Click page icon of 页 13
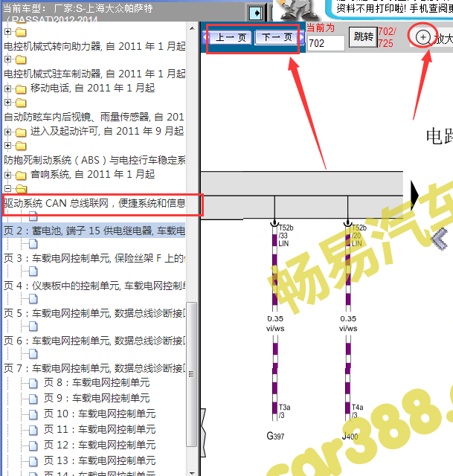The height and width of the screenshot is (476, 453). click(33, 461)
